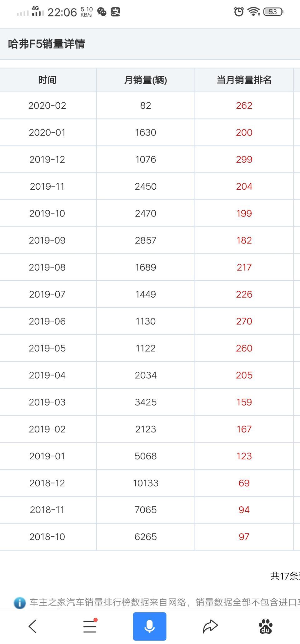Select the 2019-01 sales row date
300x644 pixels.
click(47, 456)
